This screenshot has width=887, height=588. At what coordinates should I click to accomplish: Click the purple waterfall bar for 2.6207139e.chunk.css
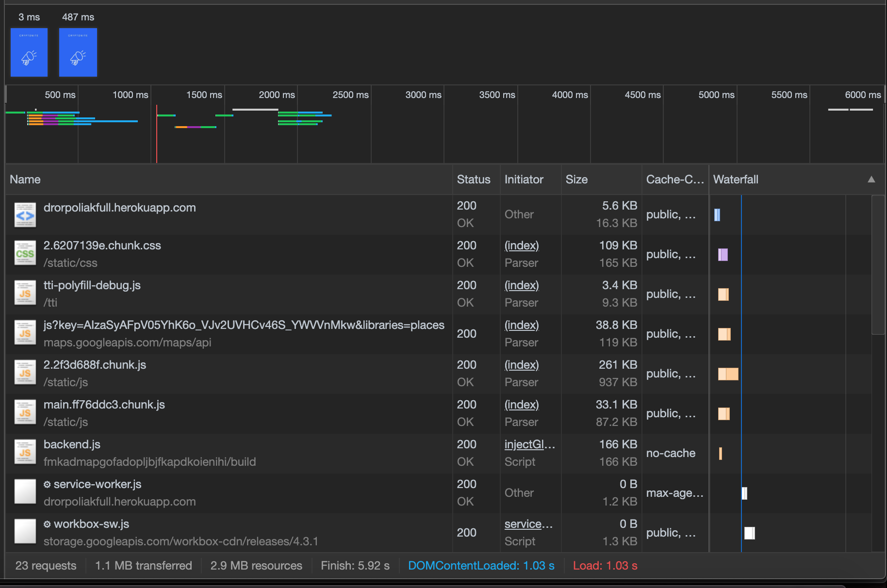coord(723,255)
